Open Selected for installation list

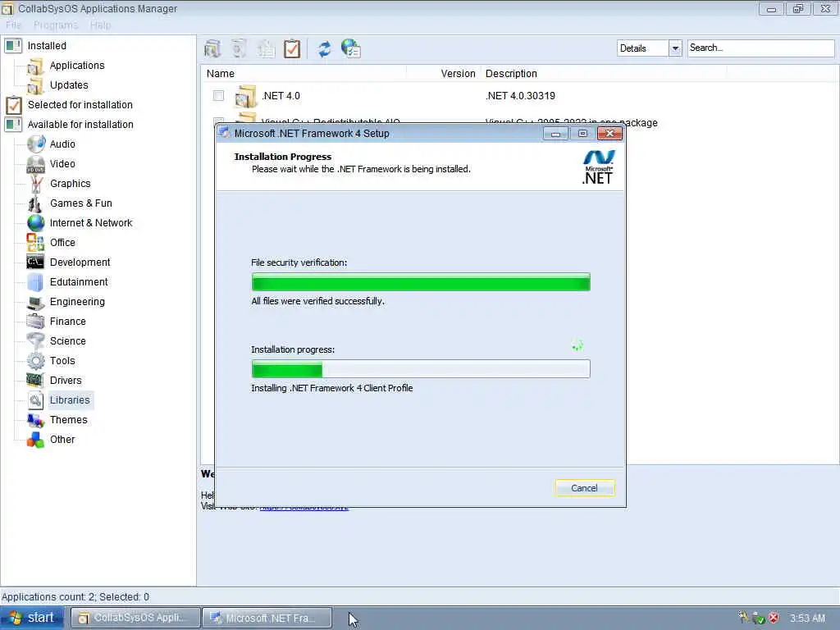[80, 105]
